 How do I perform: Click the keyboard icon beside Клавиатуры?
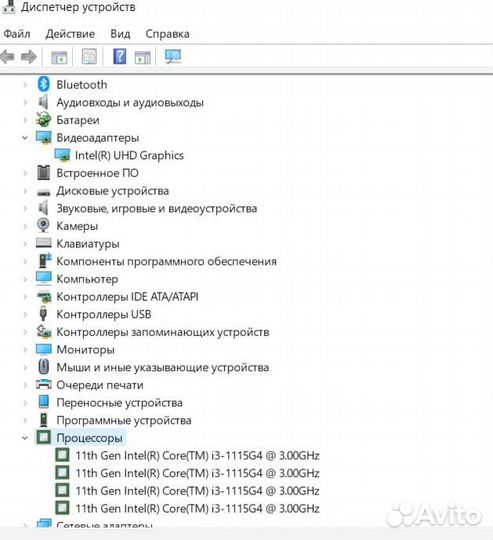tap(44, 243)
